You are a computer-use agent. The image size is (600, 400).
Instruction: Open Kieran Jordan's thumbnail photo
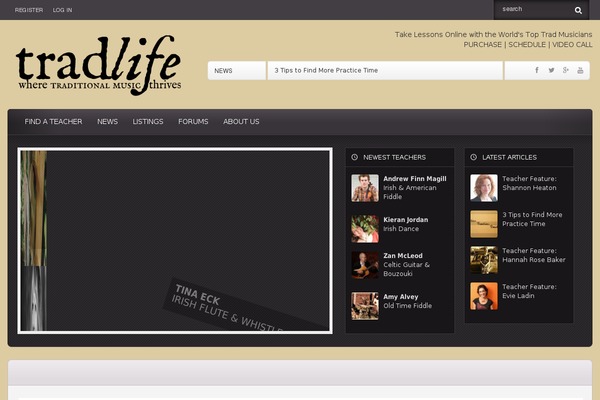pos(365,229)
